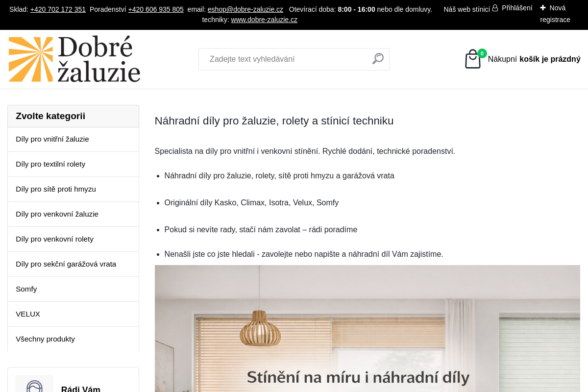Click the magnifying glass search icon
The height and width of the screenshot is (392, 588).
[377, 59]
